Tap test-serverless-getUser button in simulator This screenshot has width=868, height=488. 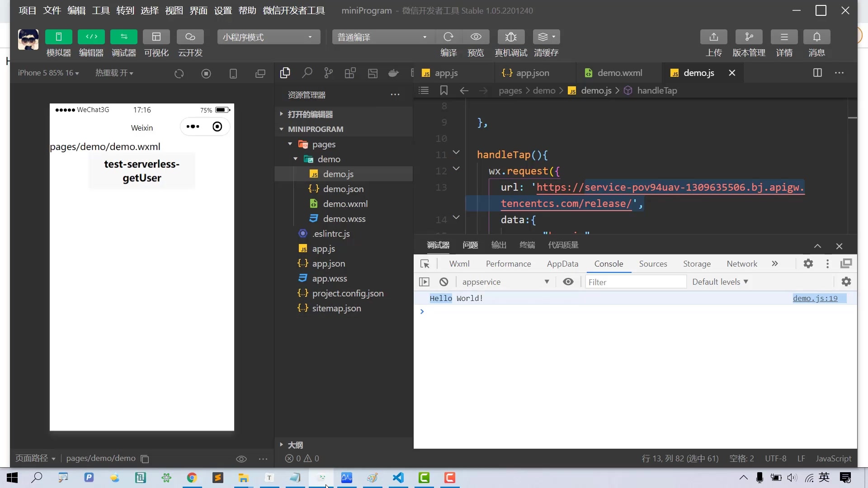point(142,171)
